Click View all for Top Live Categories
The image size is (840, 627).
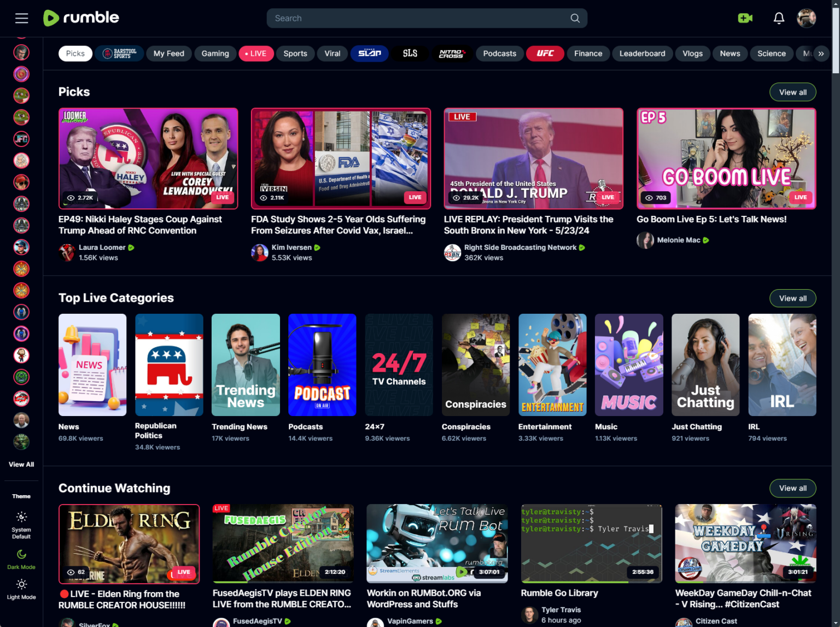[x=792, y=298]
